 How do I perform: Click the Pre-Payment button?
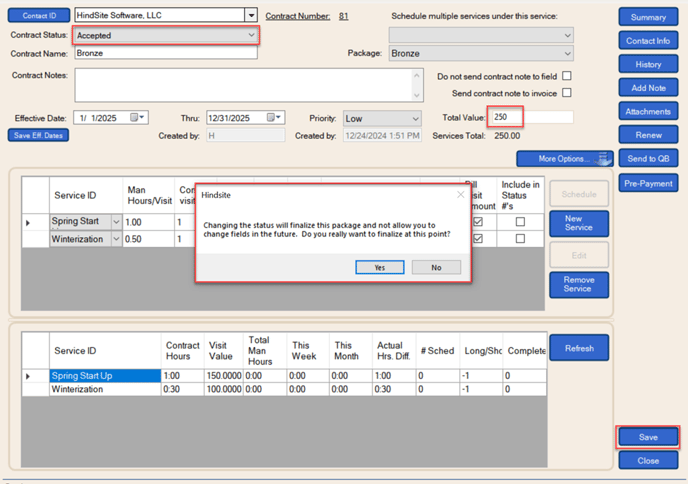point(648,183)
